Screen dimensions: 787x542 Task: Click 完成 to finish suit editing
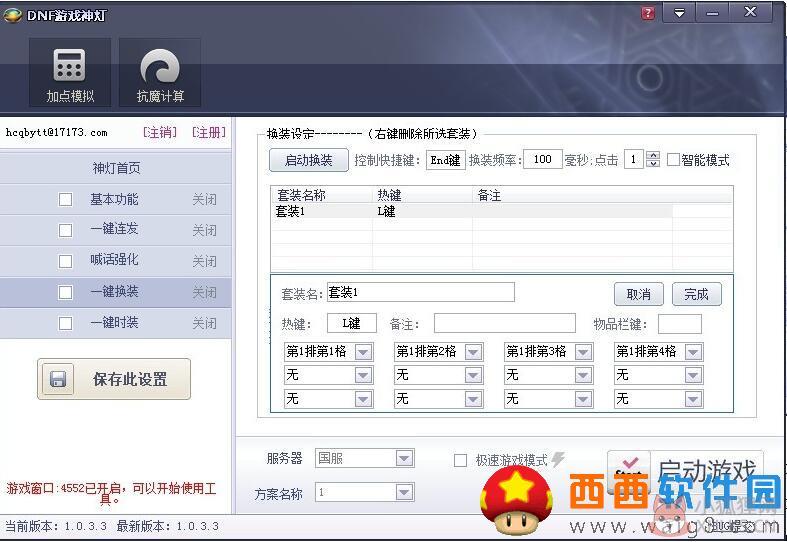pos(697,294)
